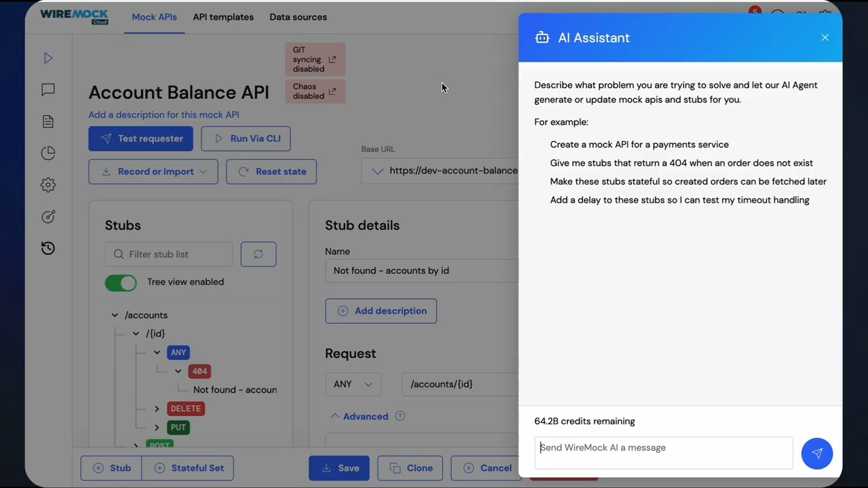Send the message to WireMock AI
This screenshot has width=868, height=488.
(x=817, y=453)
